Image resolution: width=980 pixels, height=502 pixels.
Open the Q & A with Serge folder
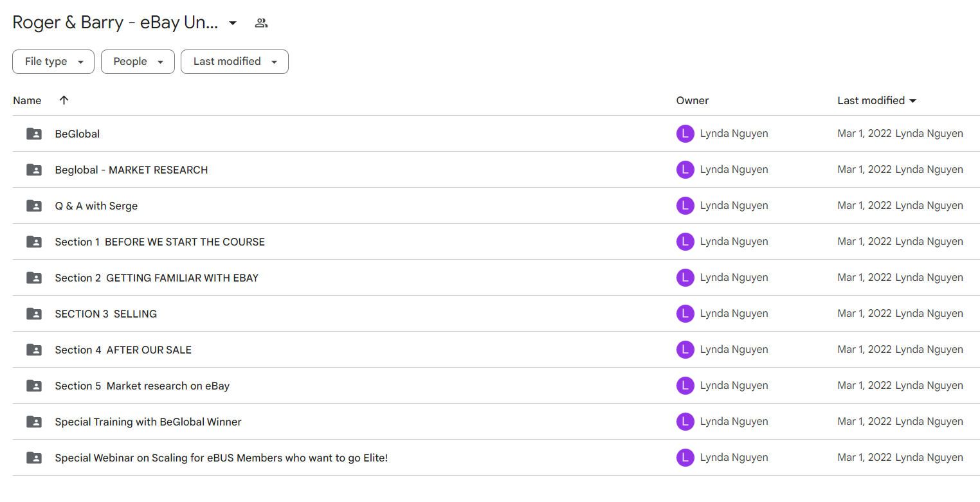(x=96, y=206)
